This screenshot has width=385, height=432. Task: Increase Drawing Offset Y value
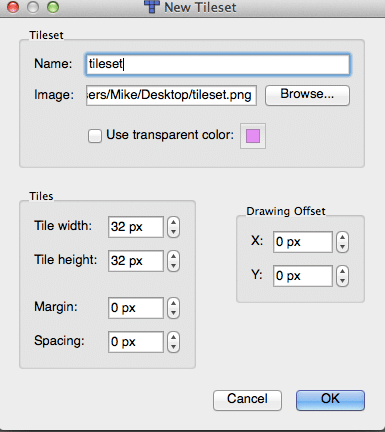click(x=342, y=271)
